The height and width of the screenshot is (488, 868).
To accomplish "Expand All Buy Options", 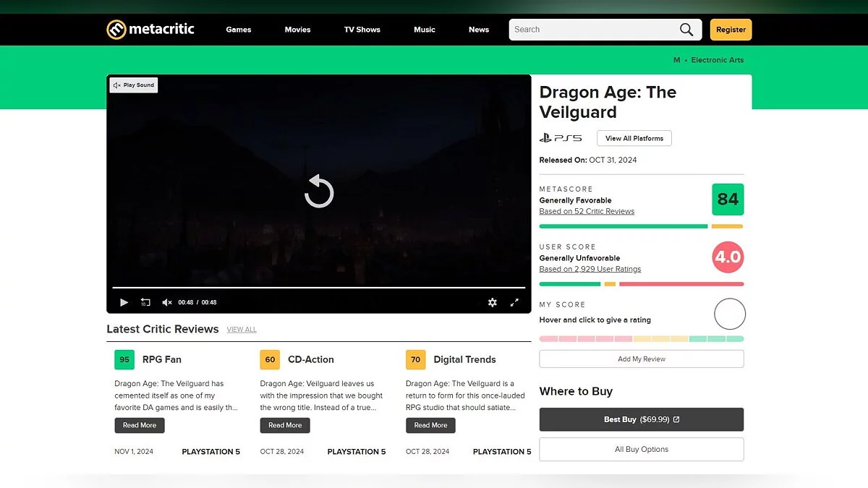I will pos(641,449).
